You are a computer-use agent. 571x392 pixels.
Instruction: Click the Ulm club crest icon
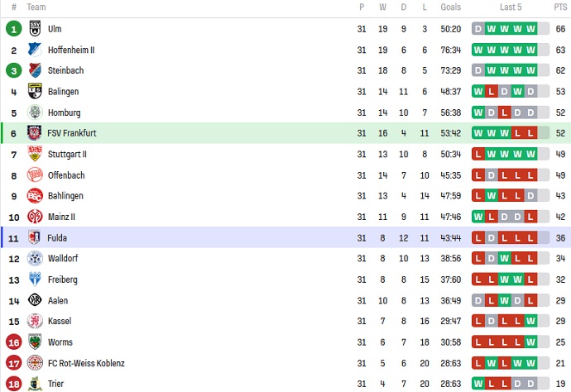click(x=35, y=29)
